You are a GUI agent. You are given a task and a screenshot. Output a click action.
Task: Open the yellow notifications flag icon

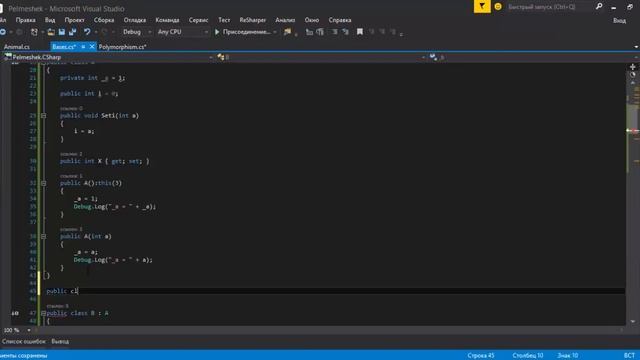pos(482,6)
